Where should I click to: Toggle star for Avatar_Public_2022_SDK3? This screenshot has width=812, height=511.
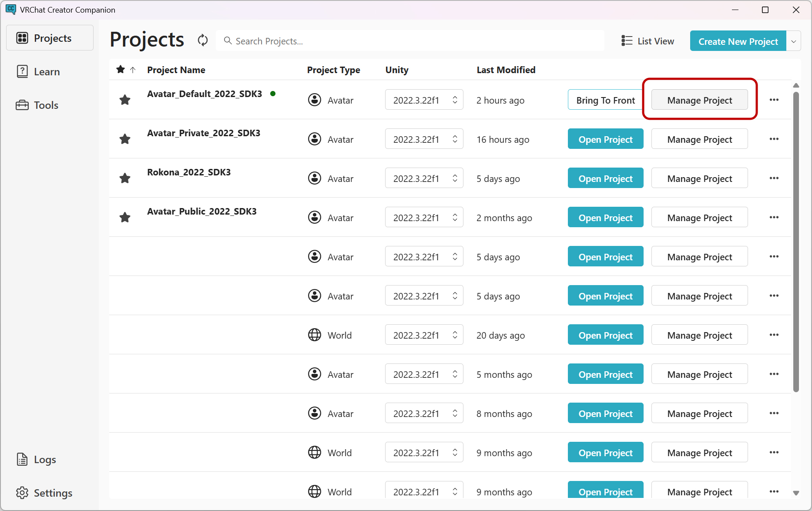click(125, 217)
